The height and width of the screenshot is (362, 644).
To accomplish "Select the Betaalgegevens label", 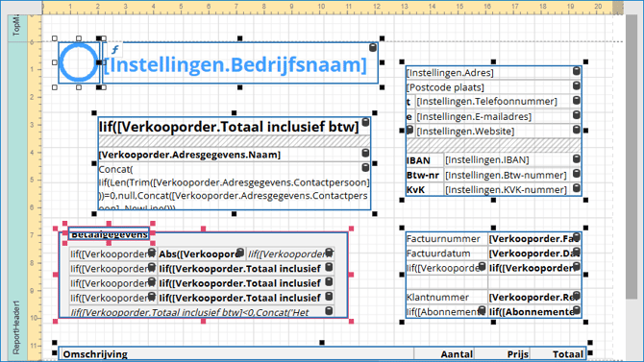I will [109, 234].
